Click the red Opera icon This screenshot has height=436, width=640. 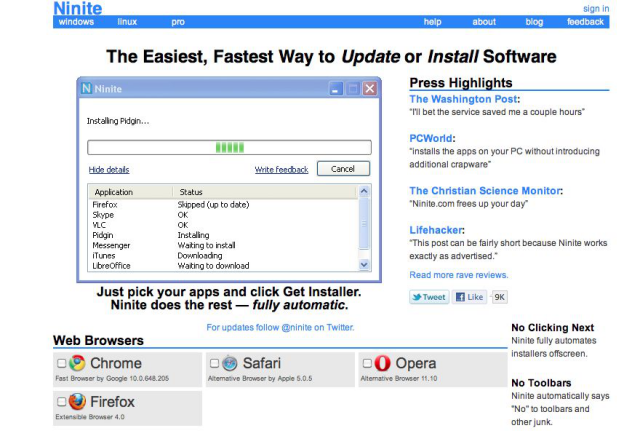point(382,363)
